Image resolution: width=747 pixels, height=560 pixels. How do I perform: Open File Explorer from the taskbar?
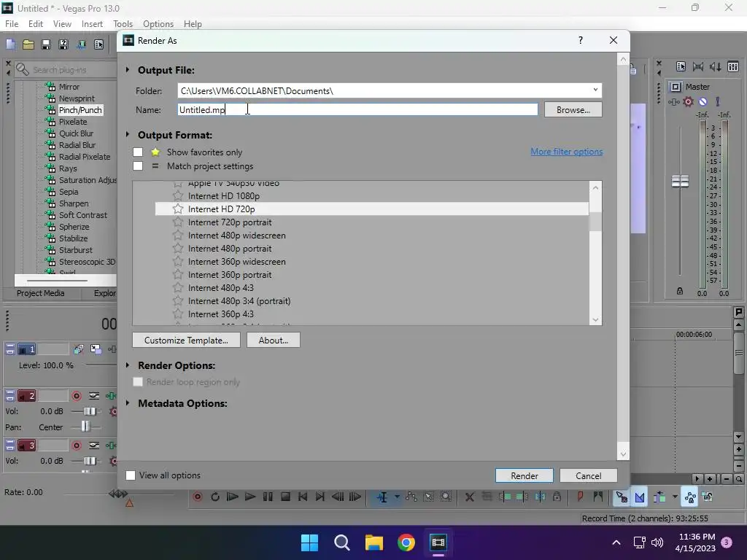[374, 542]
